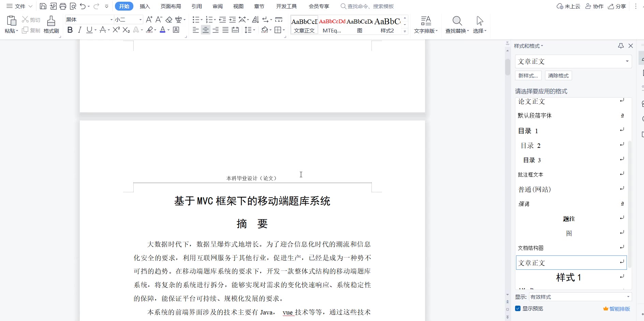This screenshot has height=321, width=644.
Task: Uncheck the 显示预览 checkbox
Action: [518, 308]
